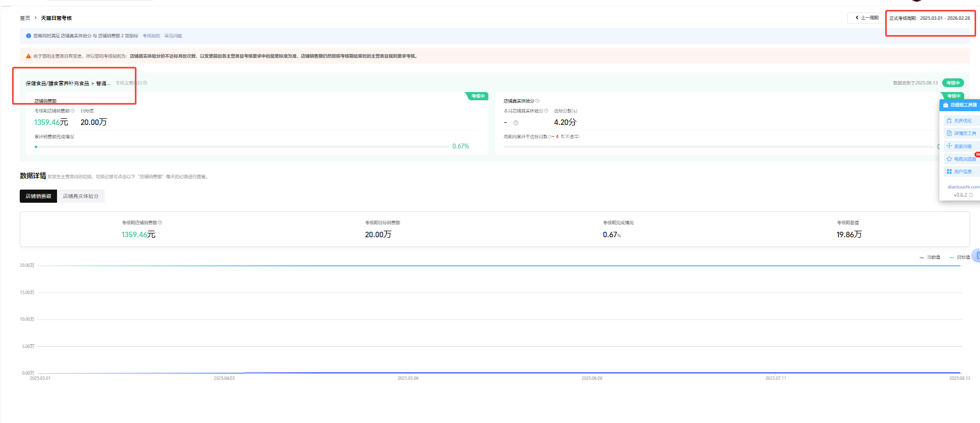Click the 累计销售额 progress bar
The image size is (980, 423).
tap(241, 147)
